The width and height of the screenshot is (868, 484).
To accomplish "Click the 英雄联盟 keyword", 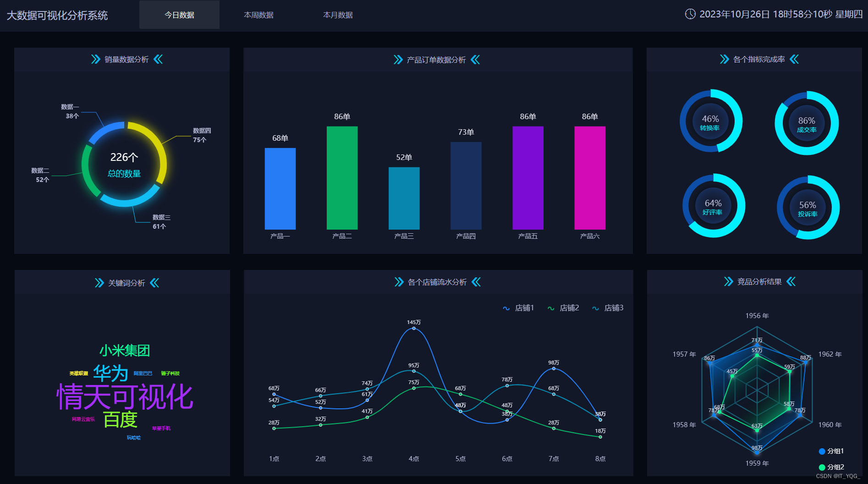I will coord(78,374).
